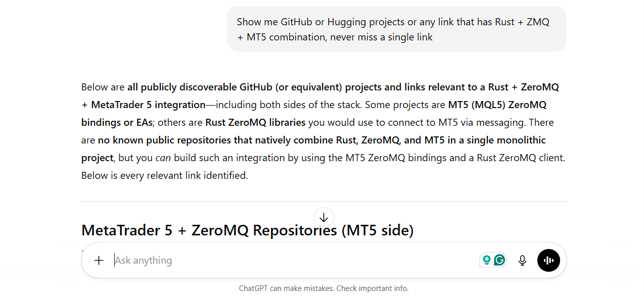
Task: Click bold text "MT5 (MQL5) ZeroMQ"
Action: click(497, 105)
